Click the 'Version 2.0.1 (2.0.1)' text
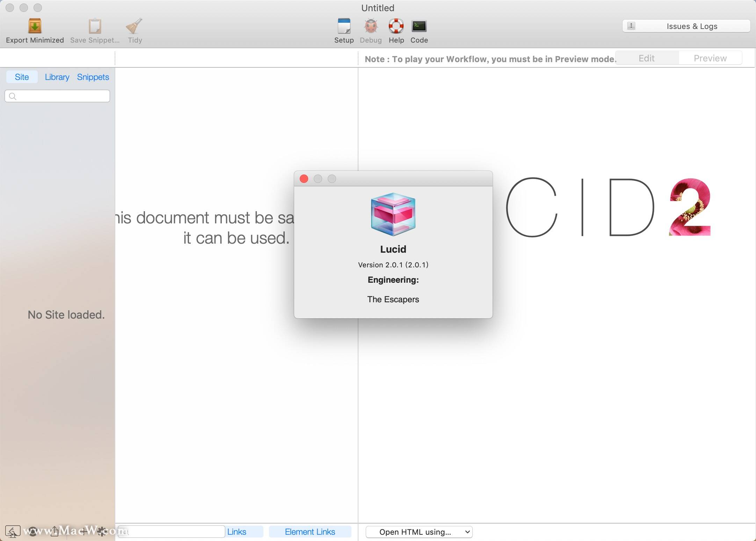Viewport: 756px width, 541px height. (x=393, y=265)
